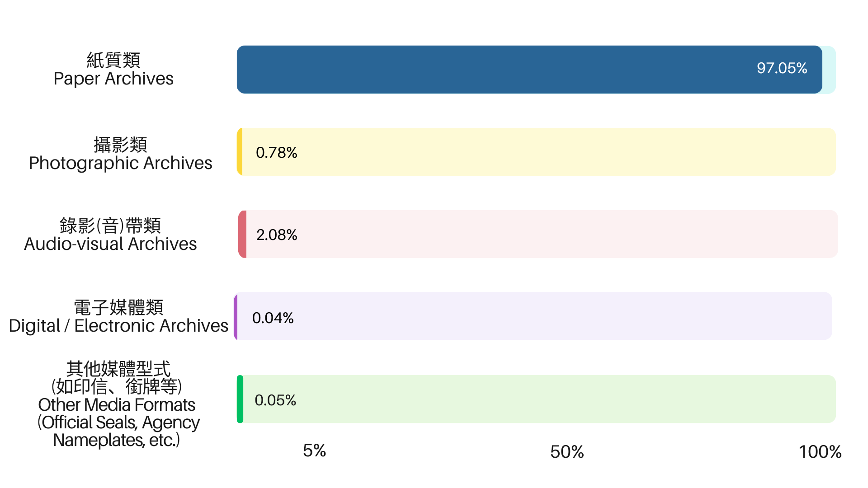The width and height of the screenshot is (868, 488).
Task: Click the 100% axis tick label
Action: (820, 452)
